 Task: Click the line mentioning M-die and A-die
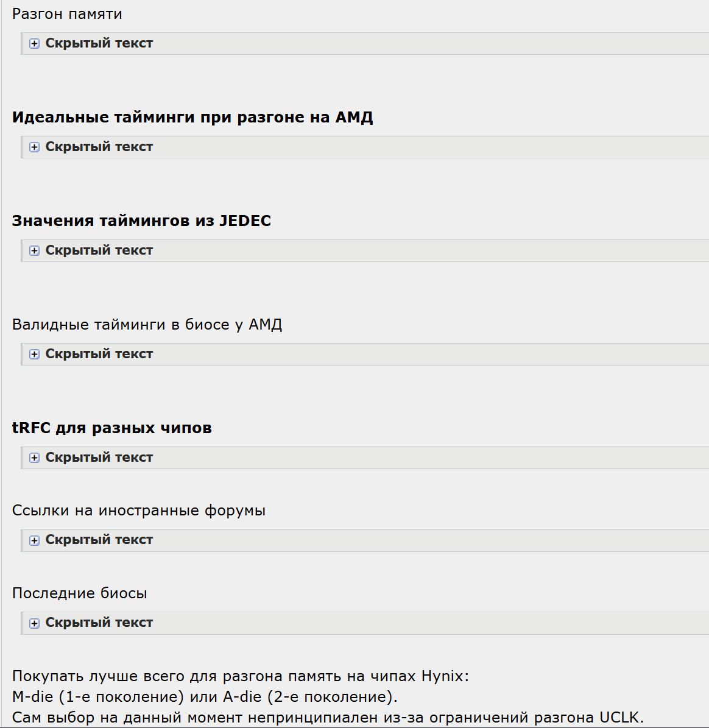click(205, 696)
